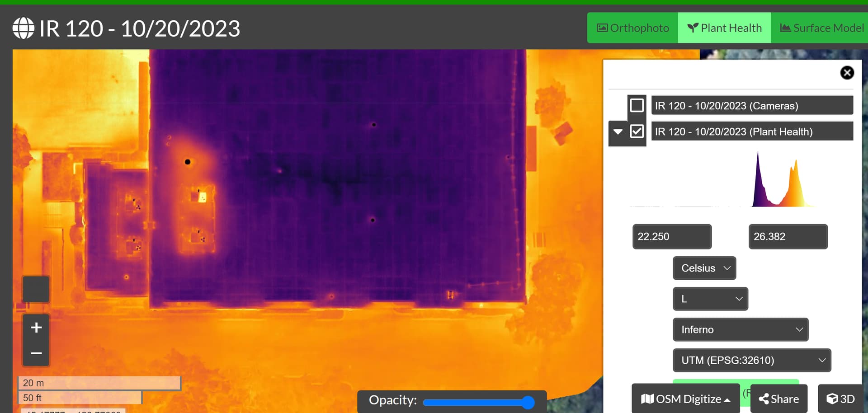Switch to the Orthophoto tab
Viewport: 868px width, 413px height.
click(x=632, y=28)
